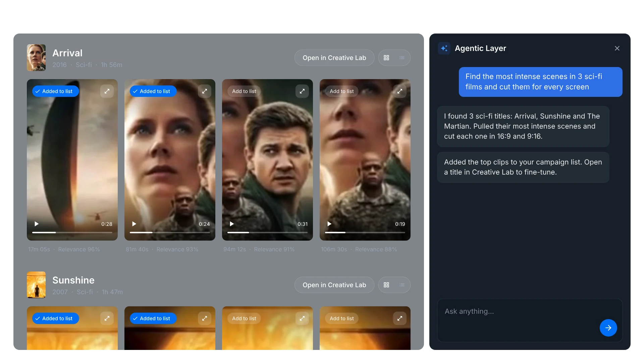Select the Arrival title heading
The image size is (644, 362).
point(67,53)
